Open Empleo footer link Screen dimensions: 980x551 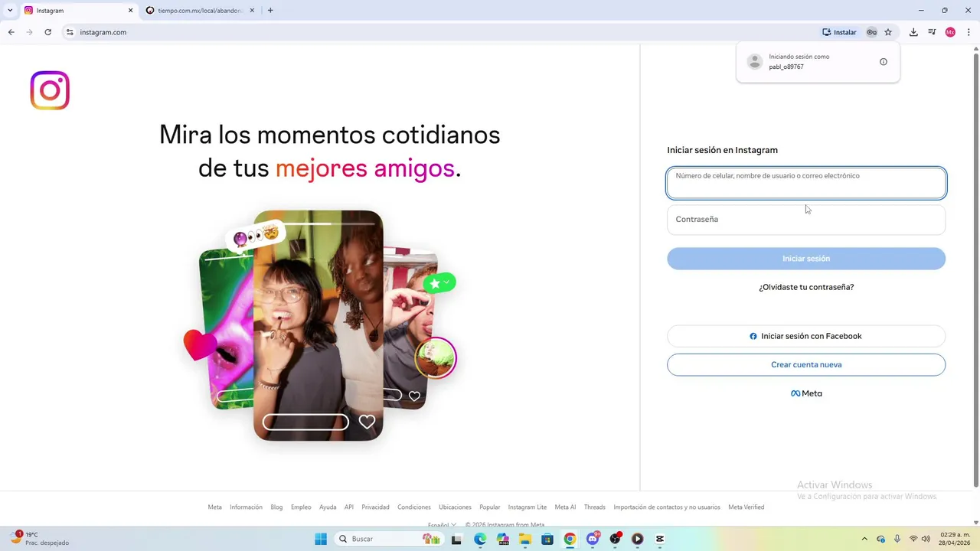(301, 507)
